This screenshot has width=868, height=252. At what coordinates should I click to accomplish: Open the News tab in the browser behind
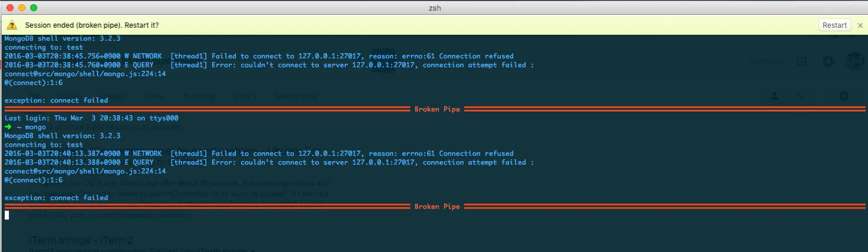(153, 96)
